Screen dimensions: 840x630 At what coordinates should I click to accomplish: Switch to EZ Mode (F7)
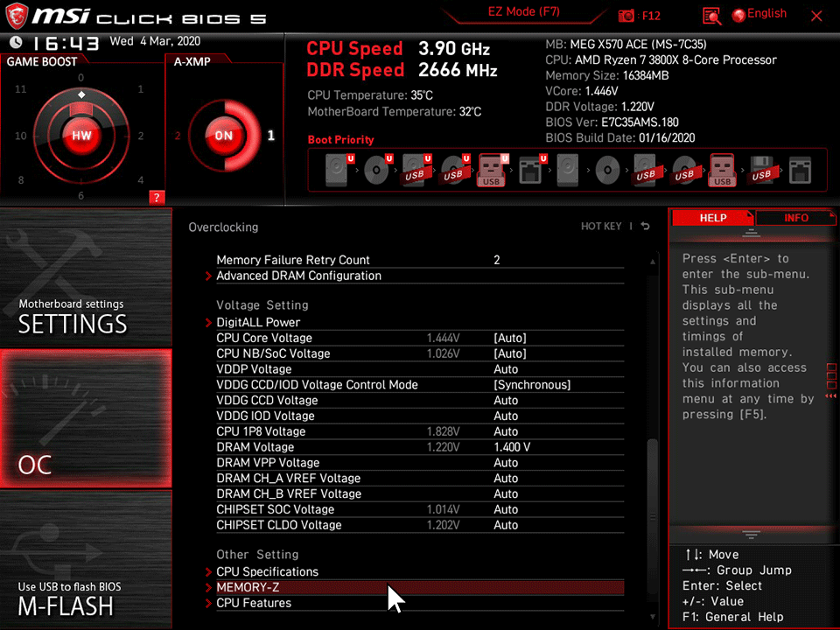tap(523, 11)
